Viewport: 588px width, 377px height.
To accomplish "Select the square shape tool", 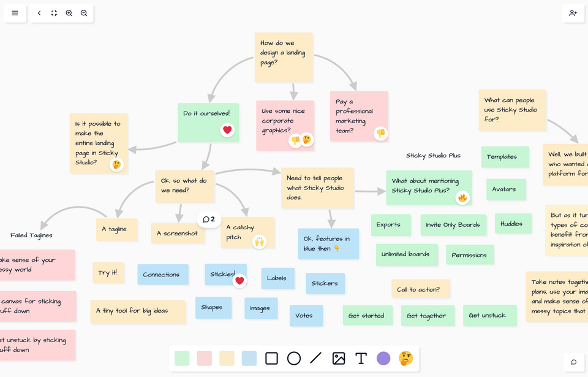I will (x=271, y=358).
